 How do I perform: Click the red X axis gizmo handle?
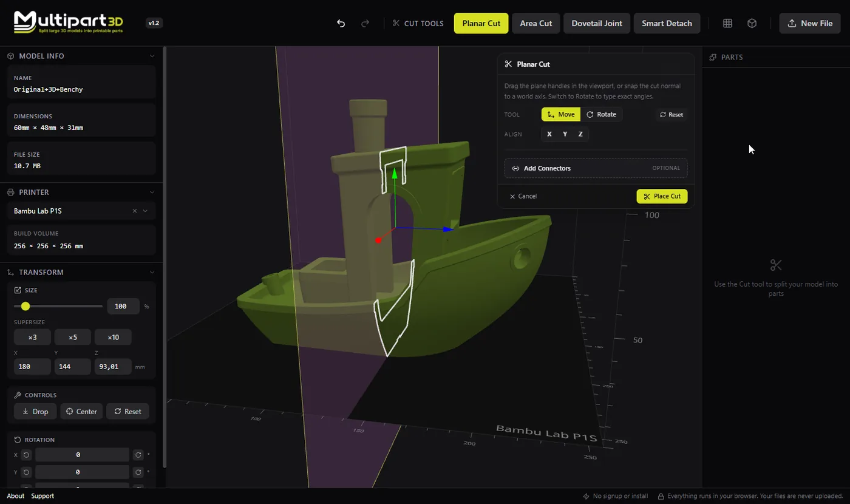(x=378, y=240)
